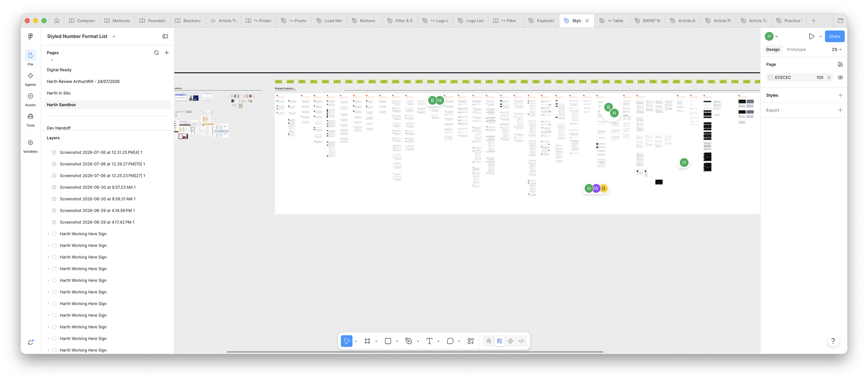Edit the page color opacity 100 field
This screenshot has height=381, width=868.
pos(820,78)
